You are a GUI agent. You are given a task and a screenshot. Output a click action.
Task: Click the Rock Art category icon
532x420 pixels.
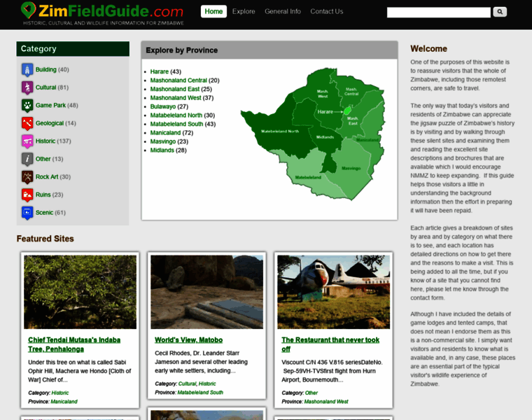pos(27,177)
